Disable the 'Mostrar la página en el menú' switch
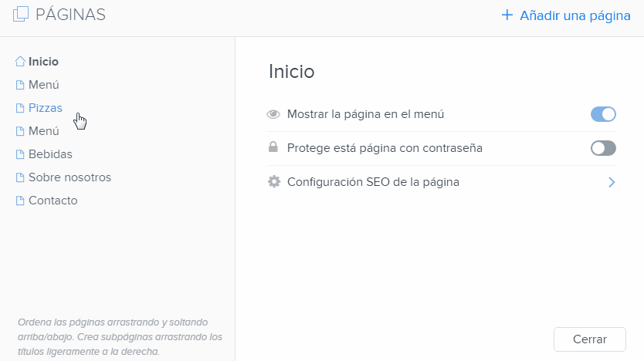 tap(603, 114)
